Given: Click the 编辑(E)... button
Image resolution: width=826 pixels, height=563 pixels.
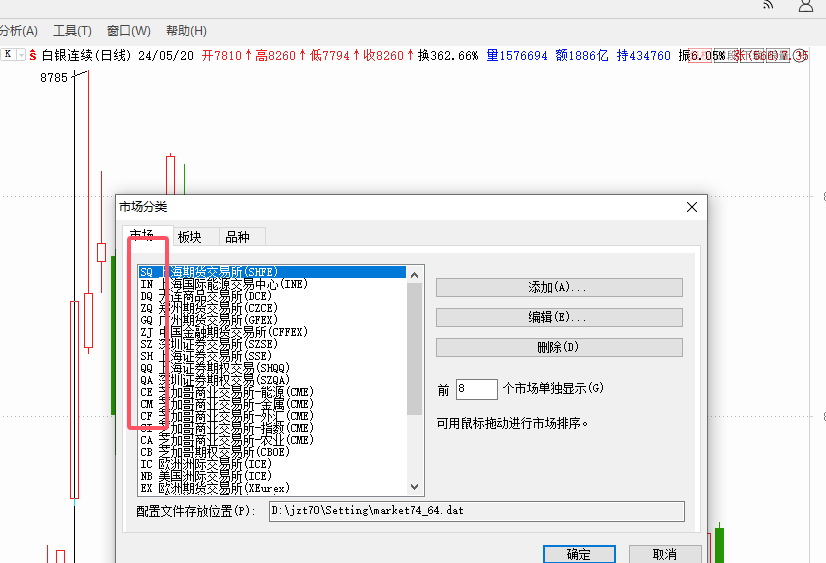Looking at the screenshot, I should click(559, 318).
